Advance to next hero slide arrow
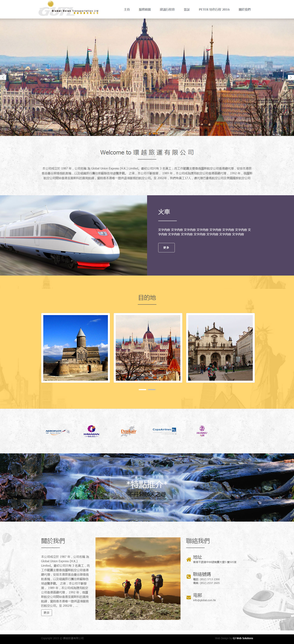 tap(291, 78)
